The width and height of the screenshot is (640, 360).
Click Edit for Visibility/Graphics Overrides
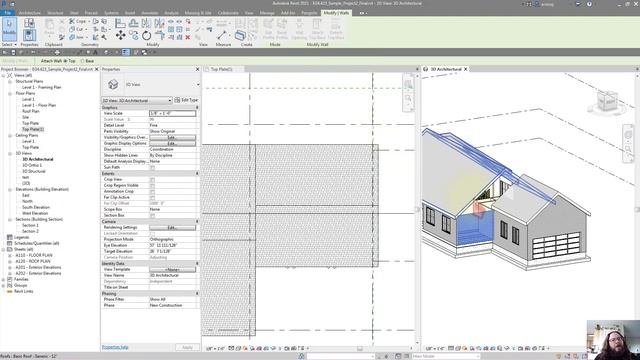coord(172,138)
